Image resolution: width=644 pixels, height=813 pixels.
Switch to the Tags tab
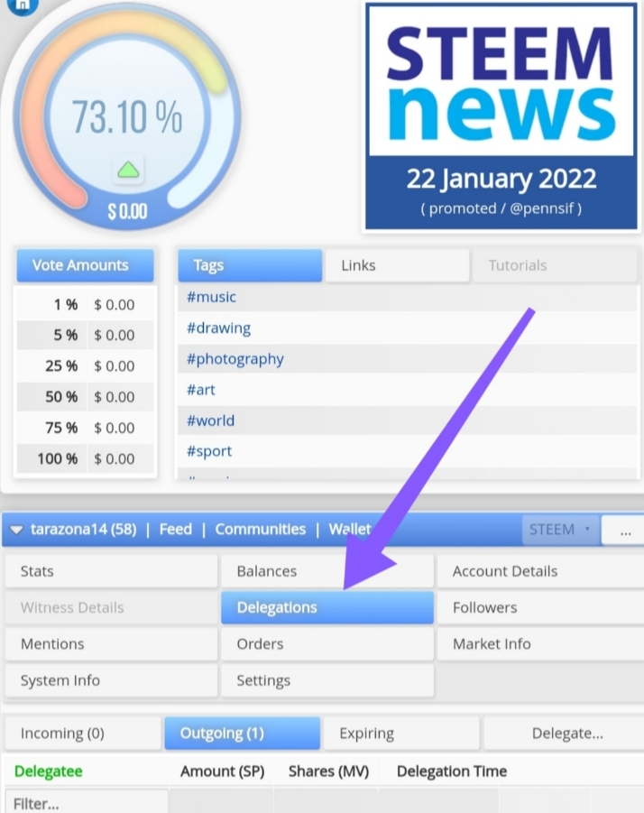click(x=250, y=265)
